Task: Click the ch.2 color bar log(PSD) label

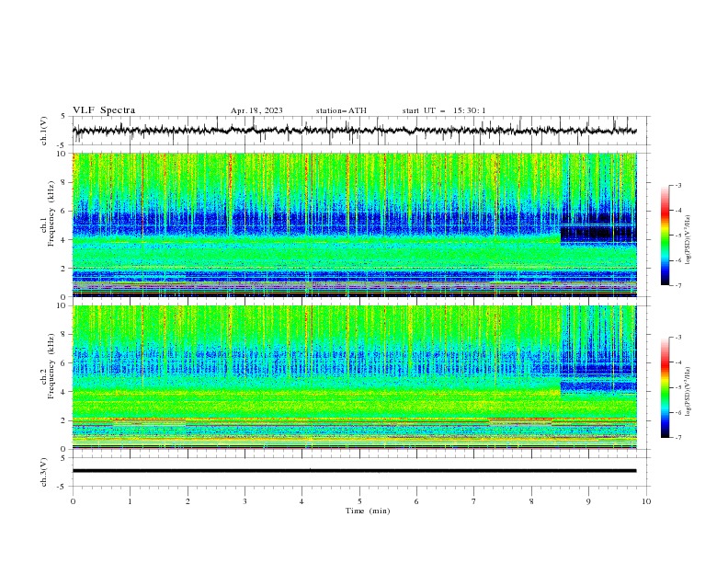Action: tap(688, 391)
